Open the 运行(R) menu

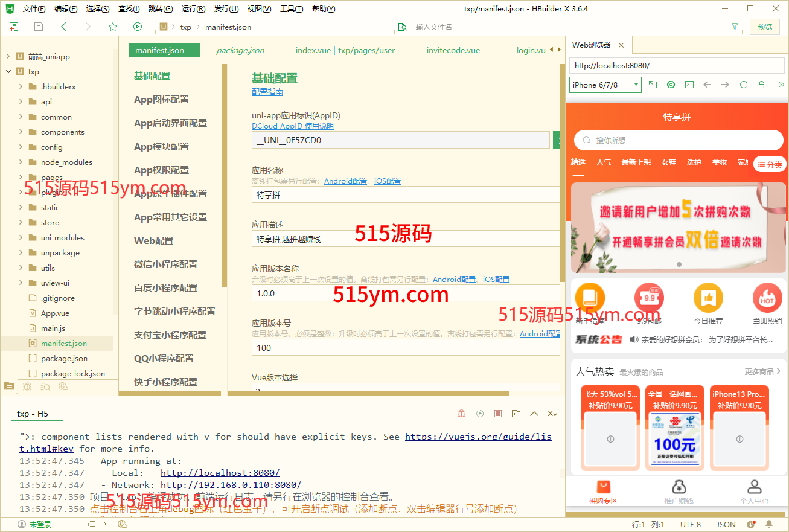(193, 9)
